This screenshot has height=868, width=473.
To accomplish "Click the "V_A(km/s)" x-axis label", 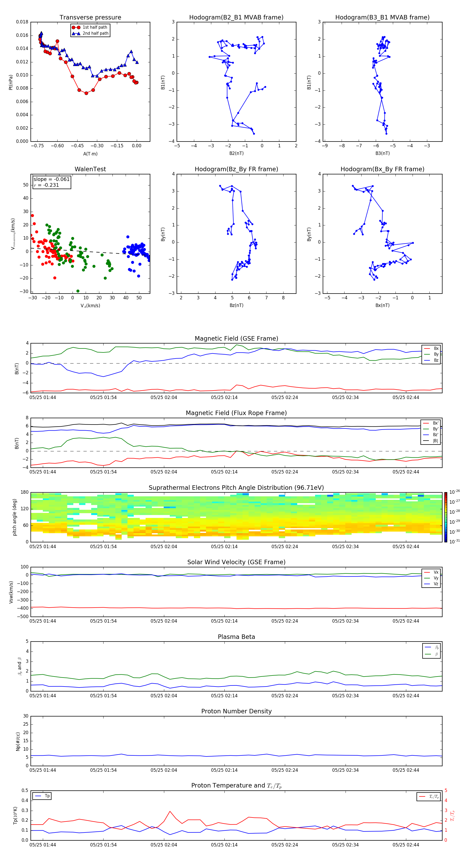I will tap(90, 306).
